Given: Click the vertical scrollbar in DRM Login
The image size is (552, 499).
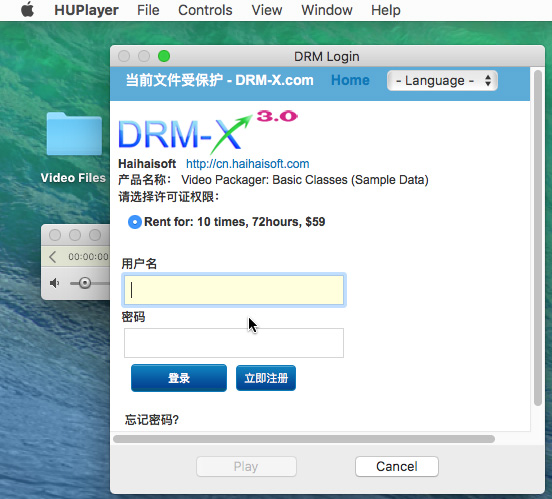Looking at the screenshot, I should (x=538, y=238).
